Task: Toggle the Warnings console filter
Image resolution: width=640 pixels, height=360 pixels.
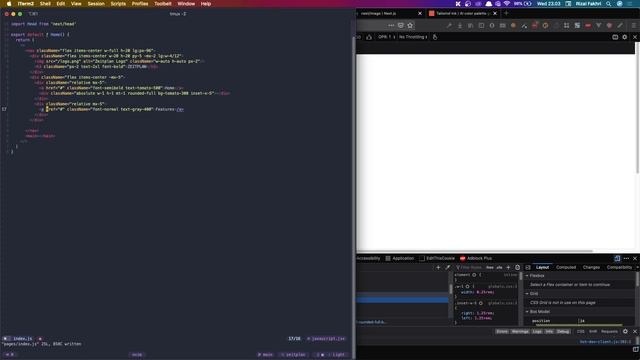Action: tap(520, 331)
